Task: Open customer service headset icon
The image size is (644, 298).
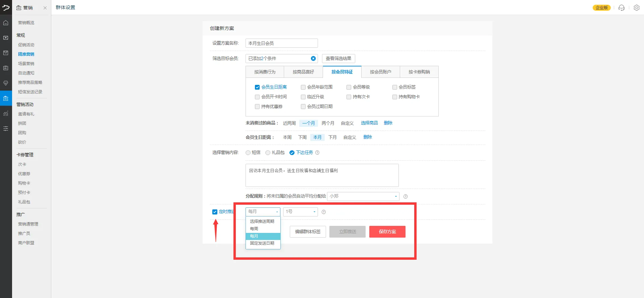Action: point(621,8)
